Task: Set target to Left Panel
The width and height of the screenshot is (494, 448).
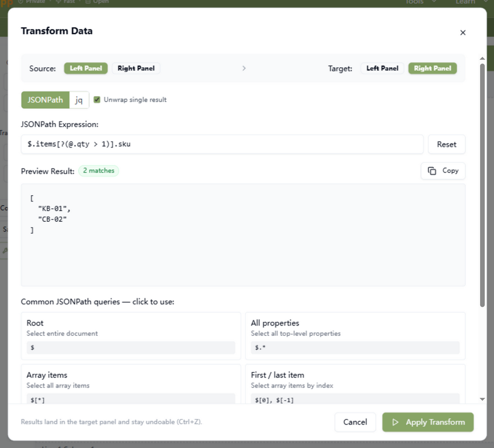Action: [x=382, y=68]
